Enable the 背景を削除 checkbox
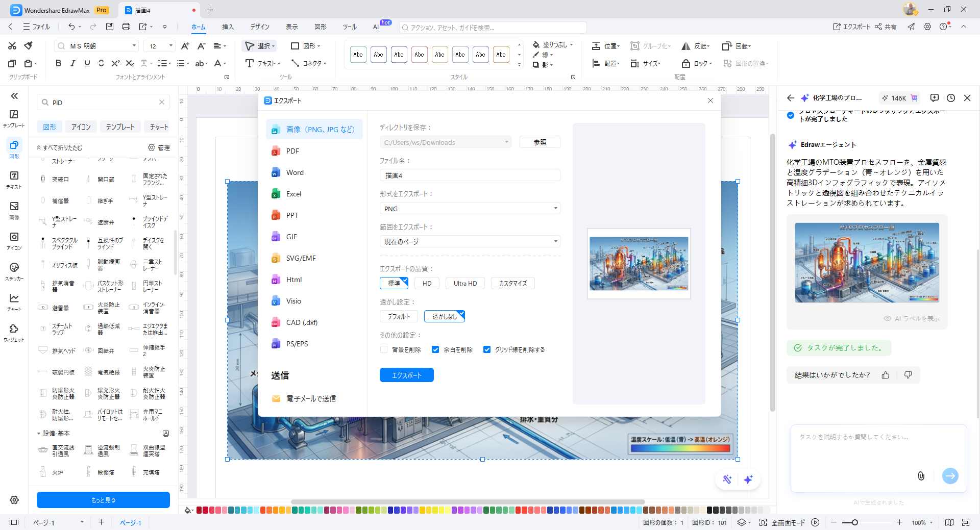The width and height of the screenshot is (980, 530). click(383, 349)
